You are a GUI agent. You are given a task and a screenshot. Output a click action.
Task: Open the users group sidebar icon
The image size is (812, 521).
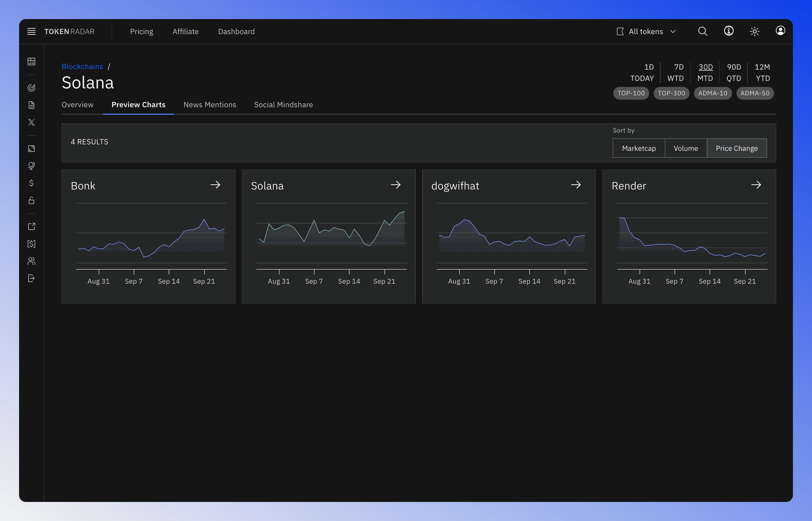31,261
